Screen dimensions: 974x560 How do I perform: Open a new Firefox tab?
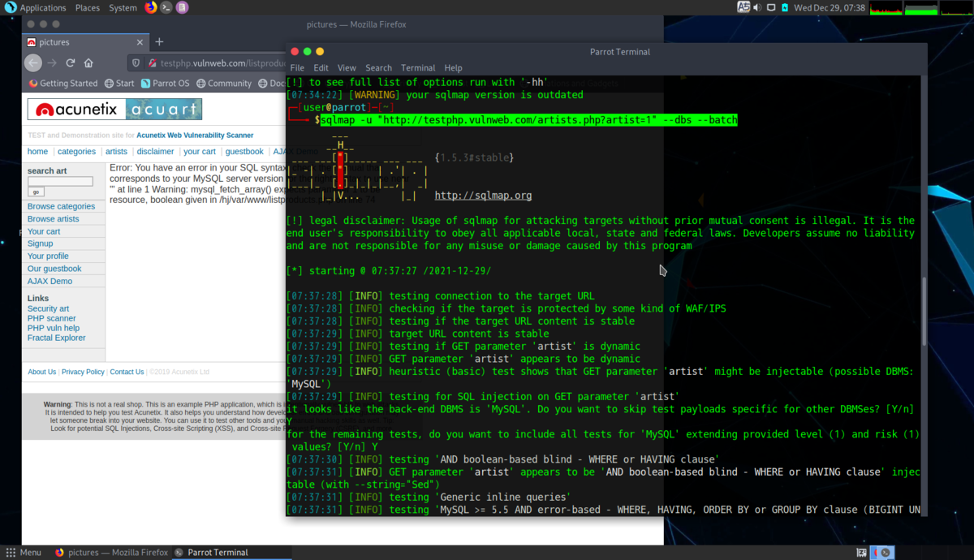tap(159, 41)
